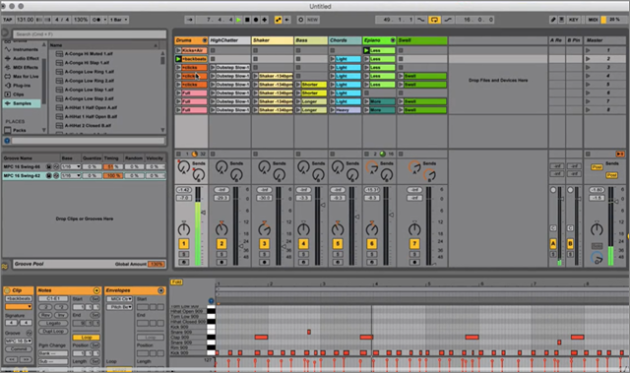Open the clip color chooser dropdown
The height and width of the screenshot is (373, 630).
[18, 307]
